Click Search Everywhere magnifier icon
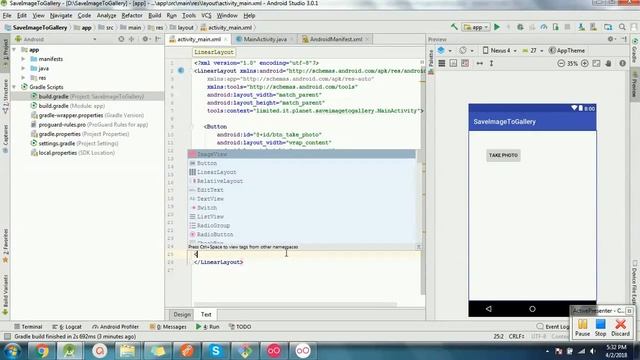This screenshot has height=360, width=640. [622, 27]
